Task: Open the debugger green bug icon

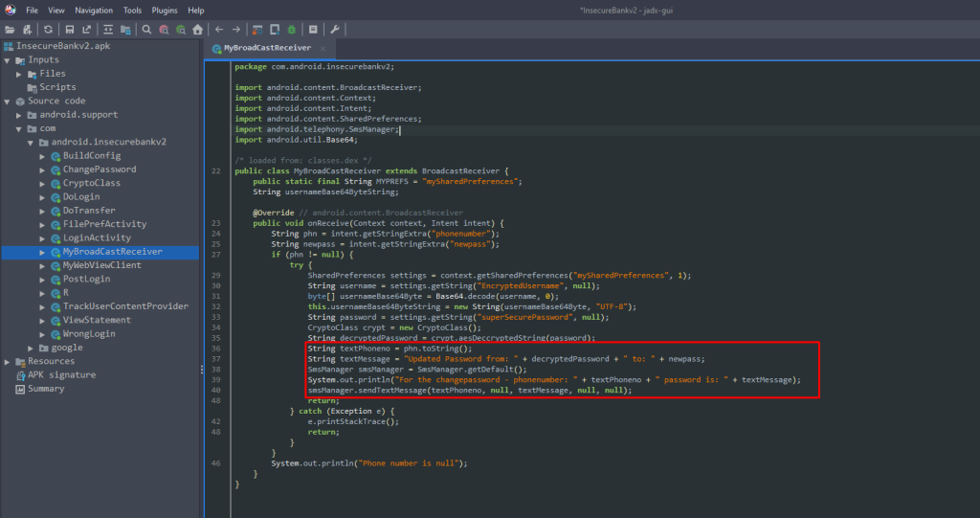Action: pos(292,30)
